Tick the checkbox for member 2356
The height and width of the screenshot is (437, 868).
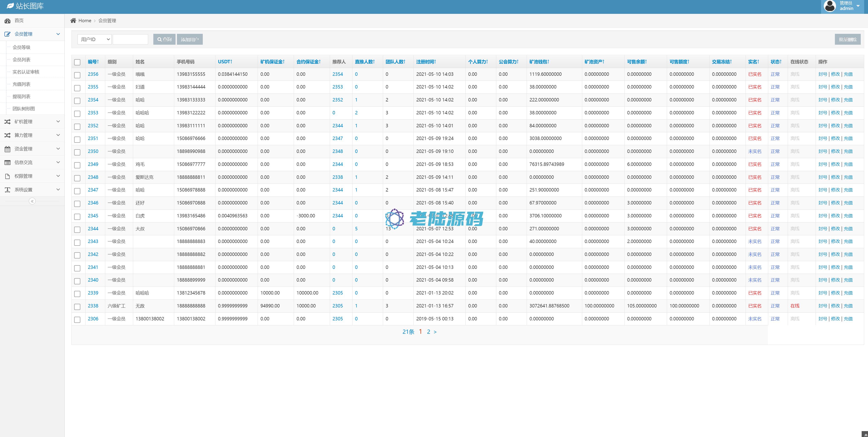(x=77, y=75)
